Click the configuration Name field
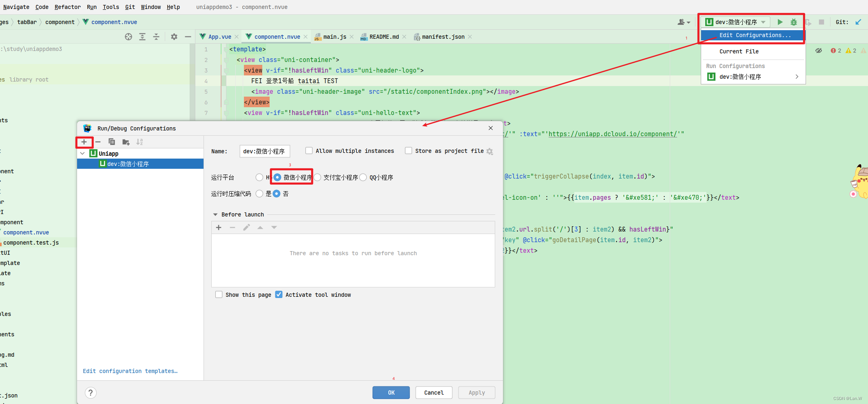This screenshot has width=868, height=404. 265,151
